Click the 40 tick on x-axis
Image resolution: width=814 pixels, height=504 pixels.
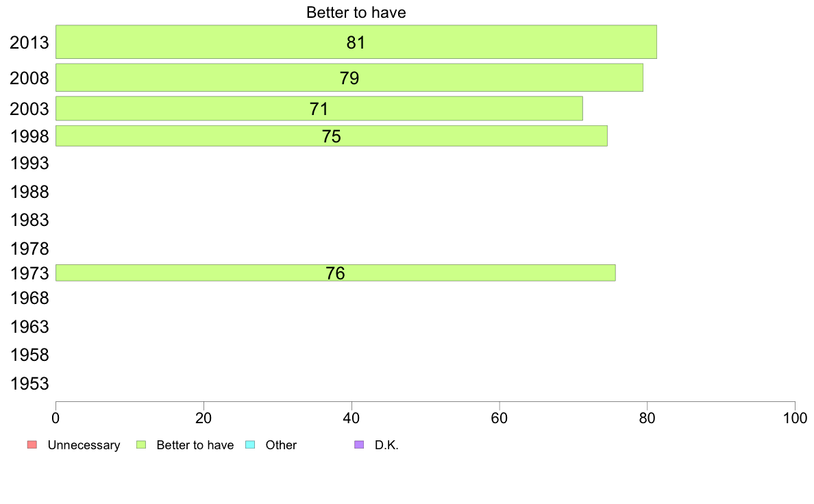(351, 418)
